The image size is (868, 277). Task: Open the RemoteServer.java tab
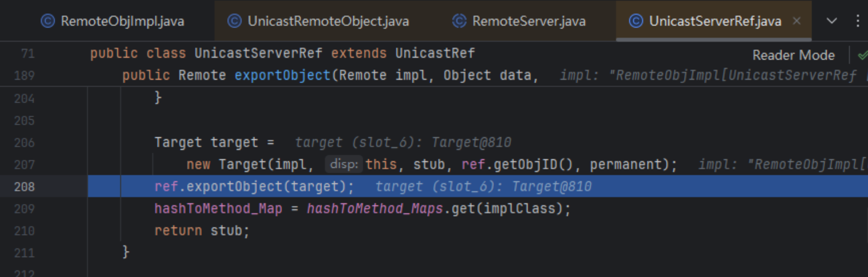click(529, 21)
